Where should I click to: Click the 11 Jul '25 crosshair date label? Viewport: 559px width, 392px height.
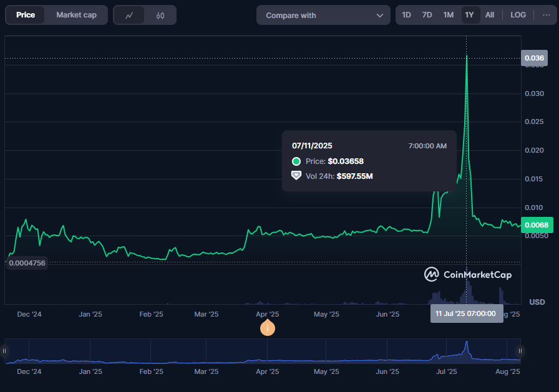click(465, 313)
